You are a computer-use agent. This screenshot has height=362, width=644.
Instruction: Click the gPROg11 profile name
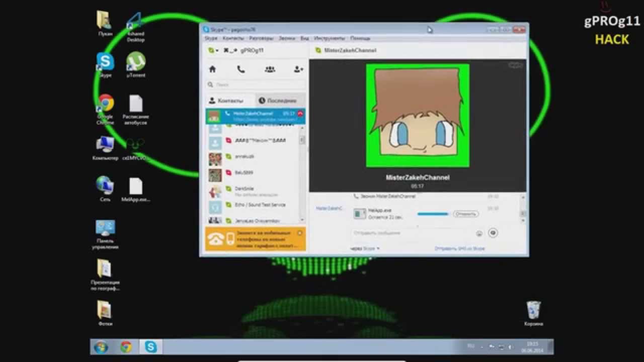click(252, 50)
